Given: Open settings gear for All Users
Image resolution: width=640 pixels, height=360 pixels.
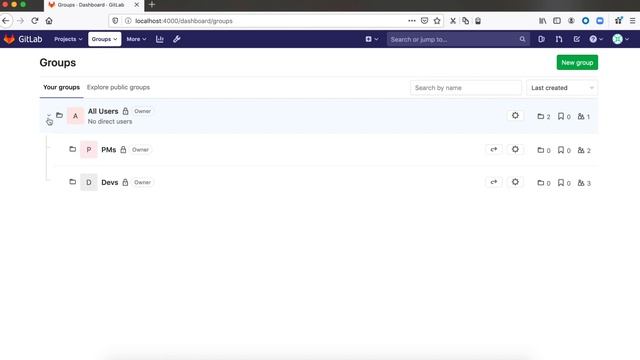Looking at the screenshot, I should [515, 116].
